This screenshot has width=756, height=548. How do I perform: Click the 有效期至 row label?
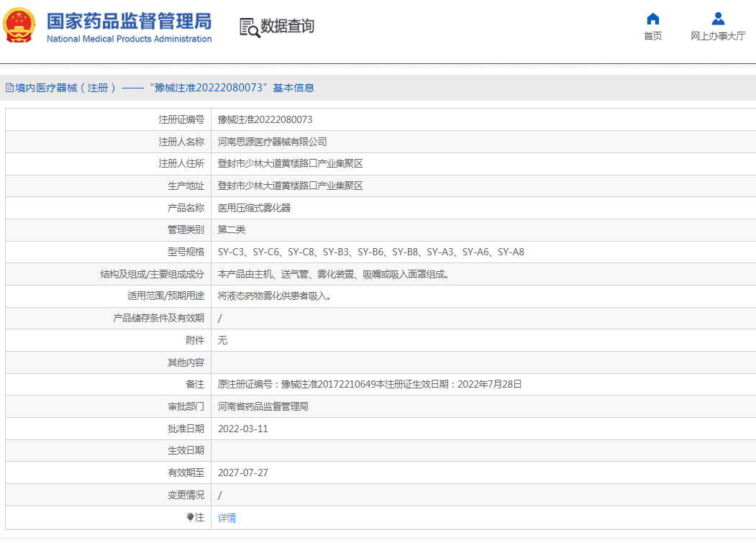[x=186, y=472]
